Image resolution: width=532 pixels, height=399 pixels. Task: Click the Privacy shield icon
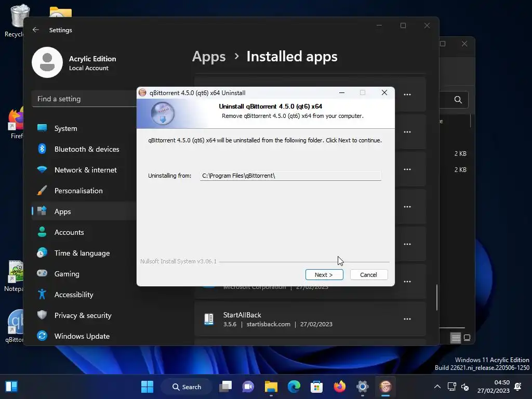tap(42, 315)
